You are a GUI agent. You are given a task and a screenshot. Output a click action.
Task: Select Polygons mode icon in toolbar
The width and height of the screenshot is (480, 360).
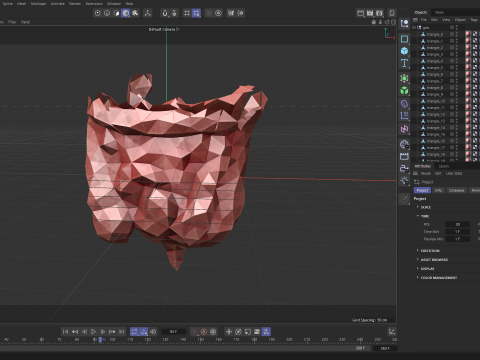116,13
